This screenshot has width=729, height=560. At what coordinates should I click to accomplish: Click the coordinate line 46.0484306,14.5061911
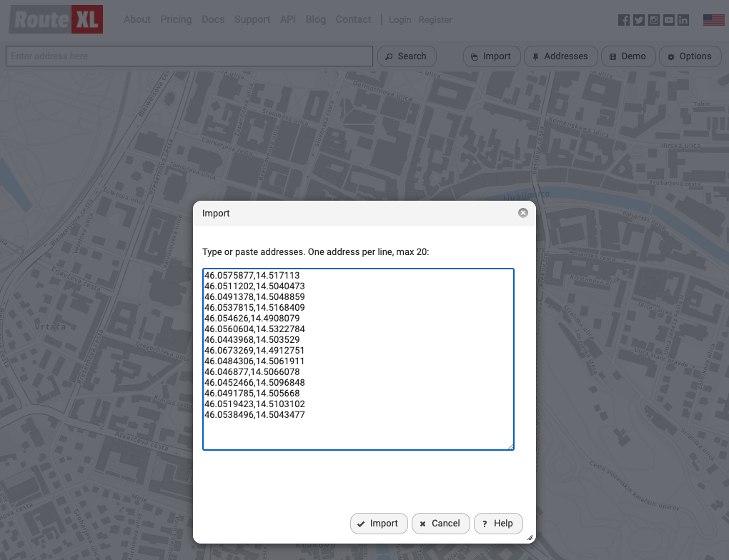click(x=254, y=361)
